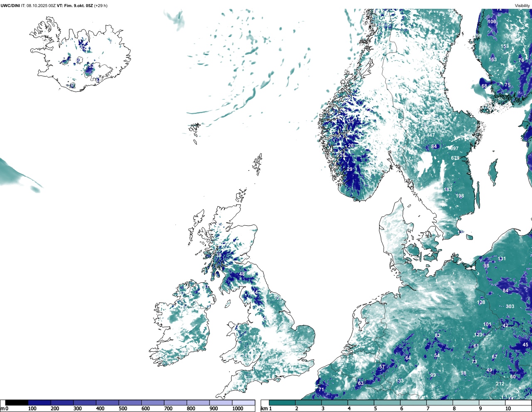Click the '679' visibility value in Sweden
This screenshot has width=532, height=412.
[455, 158]
